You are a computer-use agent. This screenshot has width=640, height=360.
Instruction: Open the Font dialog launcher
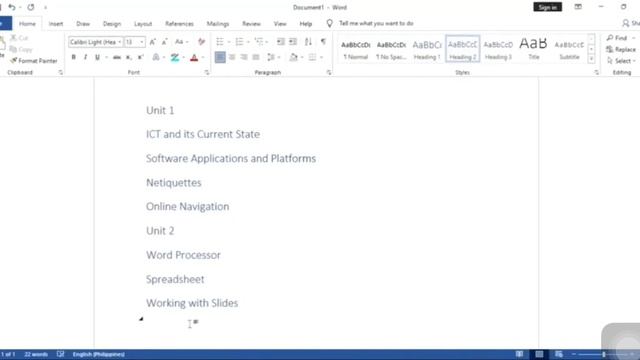[207, 73]
